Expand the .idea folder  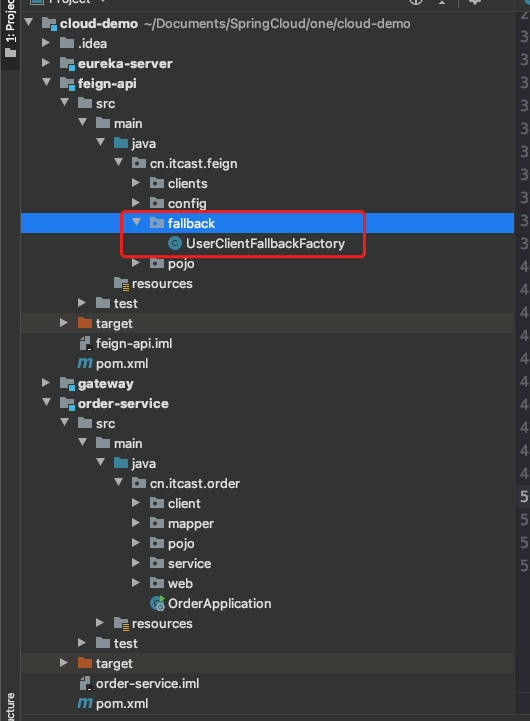[46, 42]
